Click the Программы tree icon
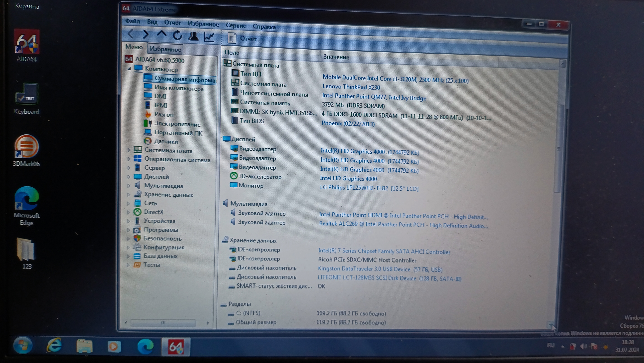 137,230
